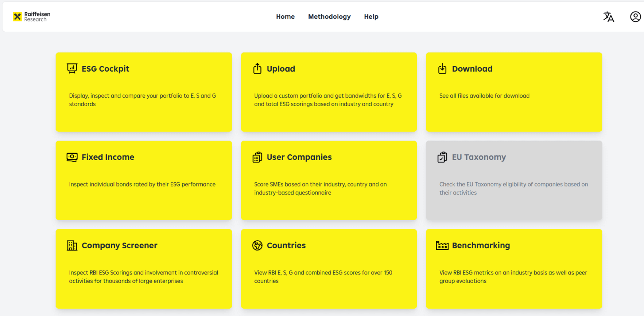Click the Fixed Income banknote icon
Image resolution: width=644 pixels, height=316 pixels.
click(72, 157)
